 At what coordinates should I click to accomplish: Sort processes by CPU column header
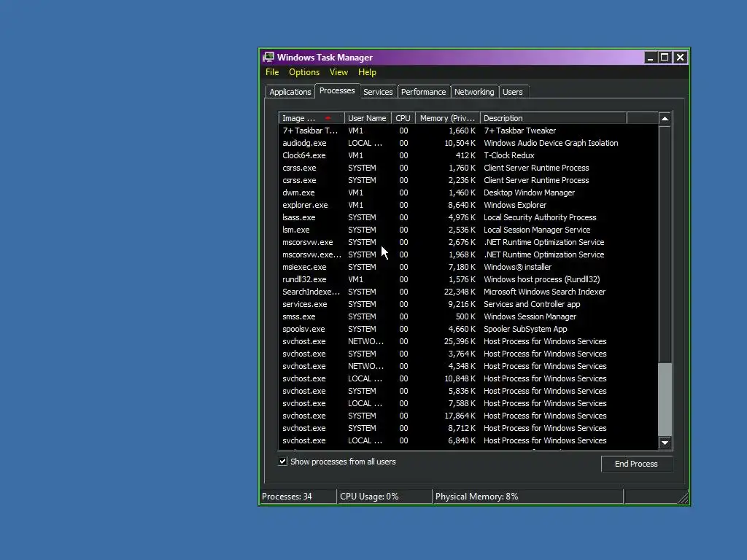(x=403, y=118)
